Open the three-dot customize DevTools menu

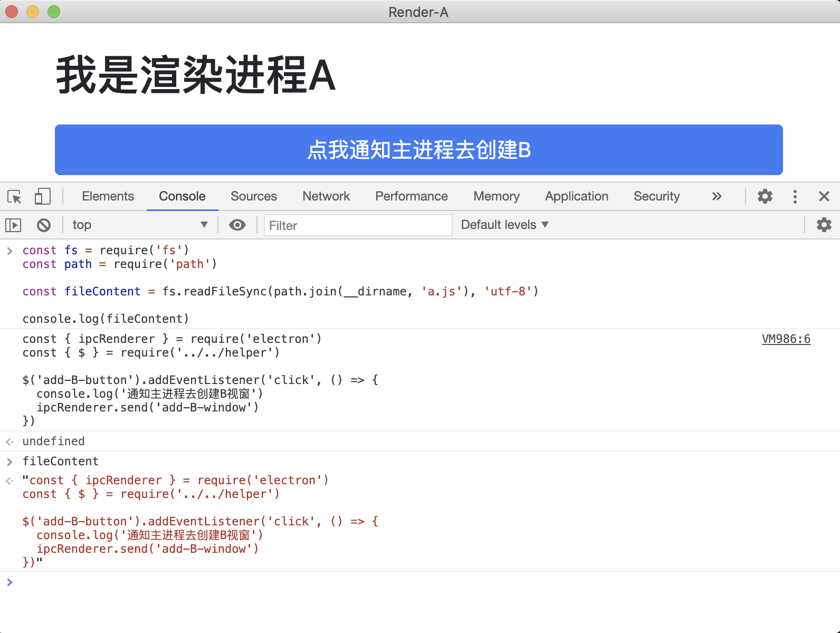[795, 196]
